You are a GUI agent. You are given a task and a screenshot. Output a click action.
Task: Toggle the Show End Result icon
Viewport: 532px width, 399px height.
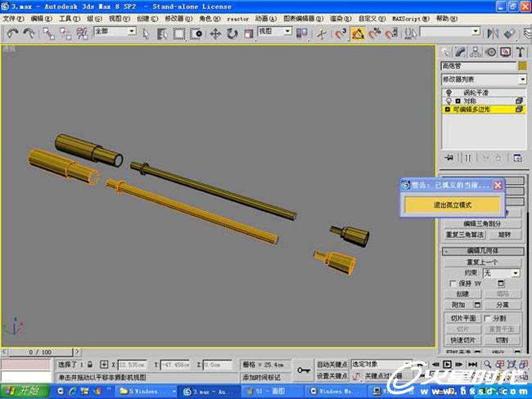click(x=468, y=158)
